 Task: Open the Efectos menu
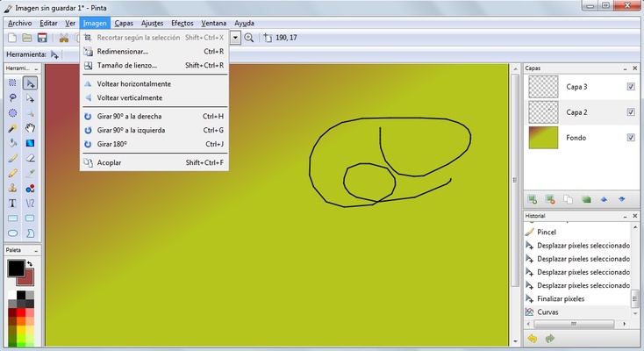(x=182, y=23)
